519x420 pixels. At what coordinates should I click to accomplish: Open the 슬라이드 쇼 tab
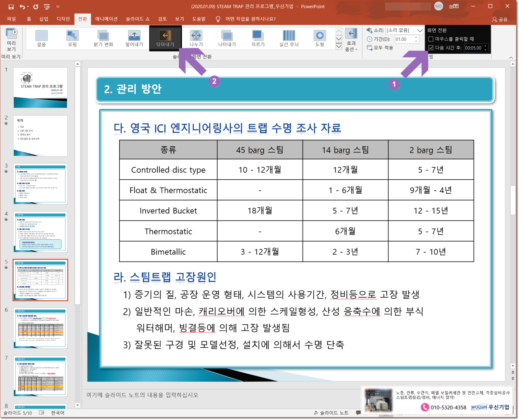pyautogui.click(x=138, y=19)
